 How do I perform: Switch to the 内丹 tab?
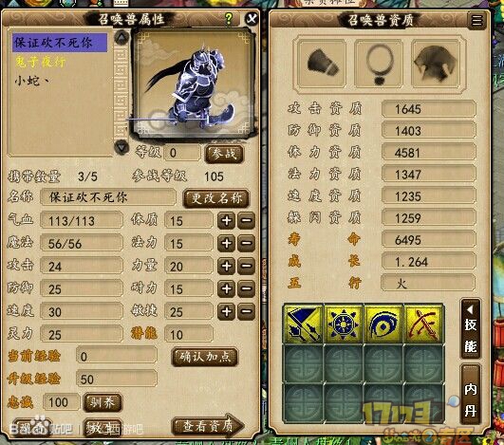pos(471,396)
